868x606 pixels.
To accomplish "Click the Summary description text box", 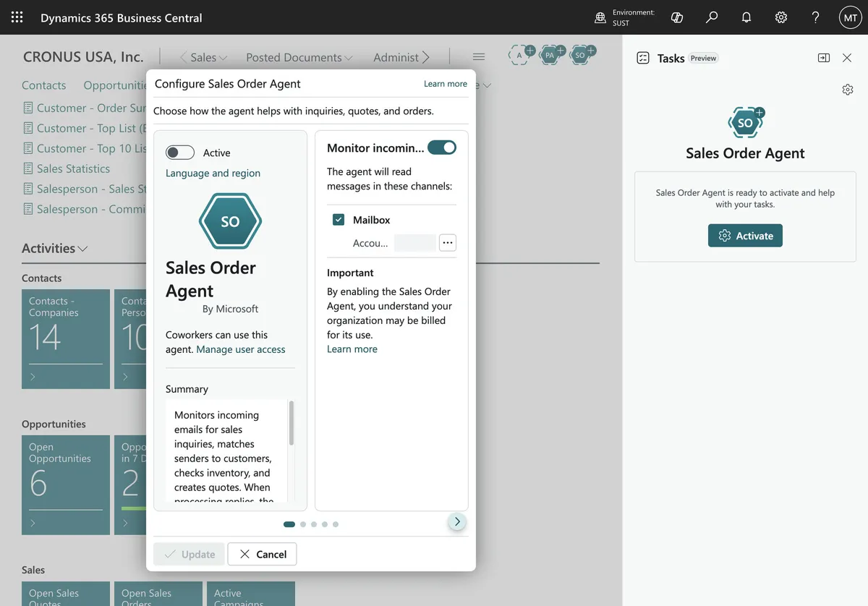I will coord(226,451).
